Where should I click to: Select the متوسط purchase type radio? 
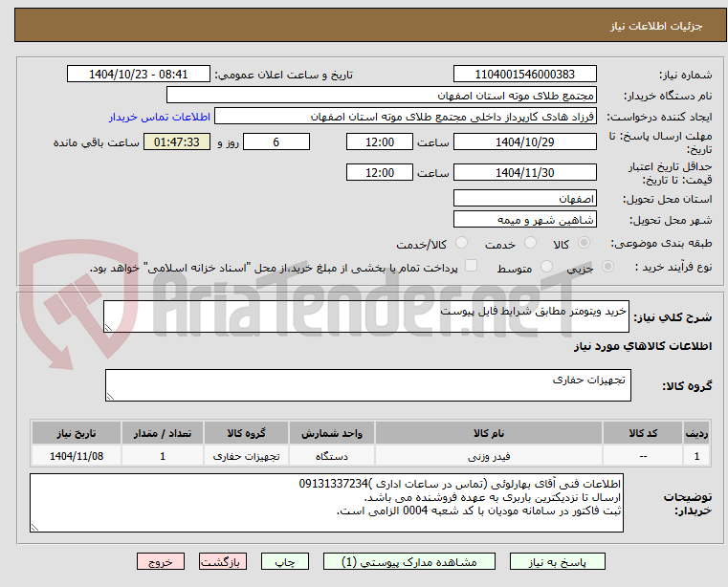(547, 267)
